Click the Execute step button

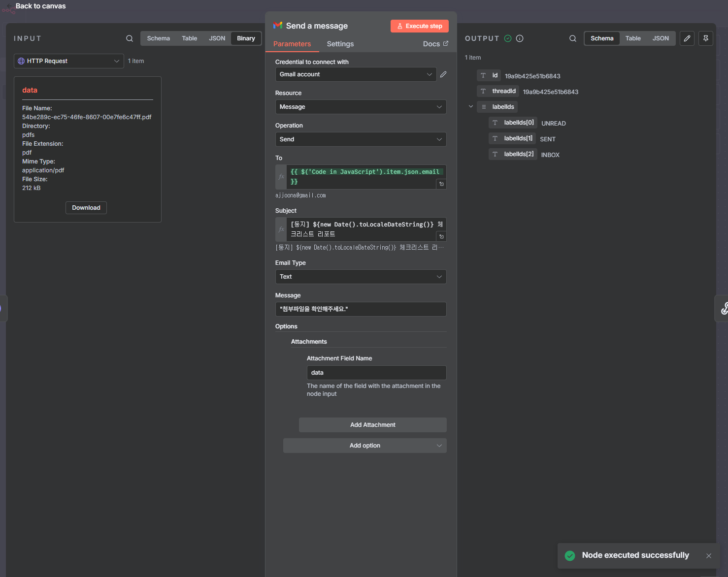(420, 26)
